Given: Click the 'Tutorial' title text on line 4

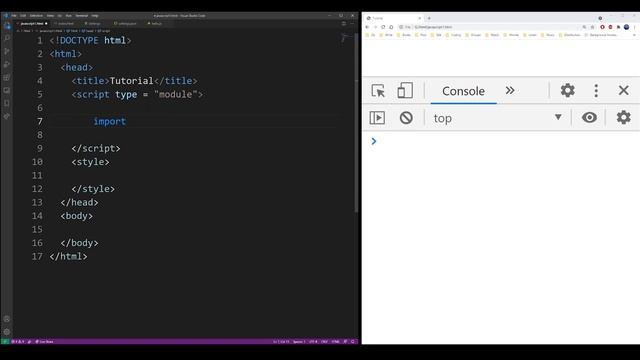Looking at the screenshot, I should click(131, 81).
